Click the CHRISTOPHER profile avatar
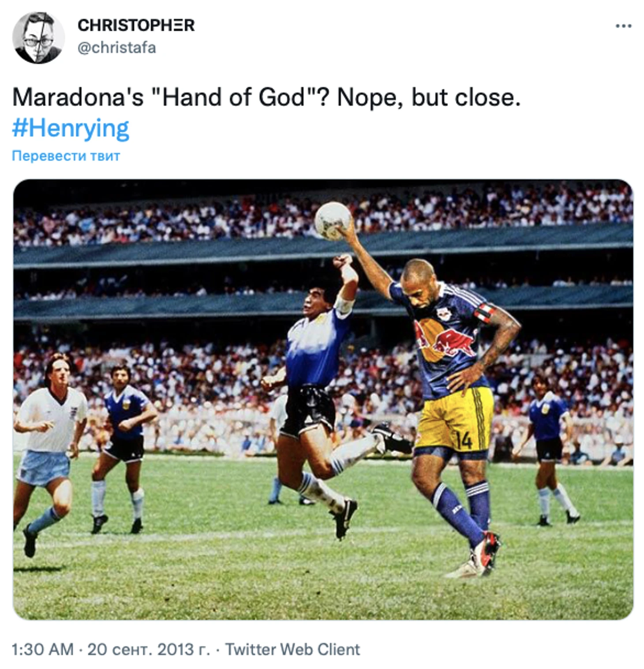The image size is (644, 669). point(38,38)
